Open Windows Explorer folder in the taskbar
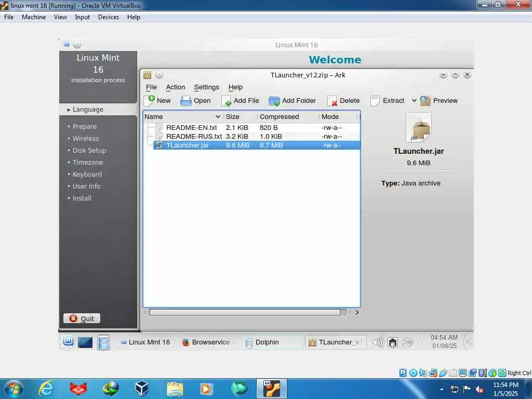Viewport: 532px width, 399px height. pyautogui.click(x=175, y=389)
